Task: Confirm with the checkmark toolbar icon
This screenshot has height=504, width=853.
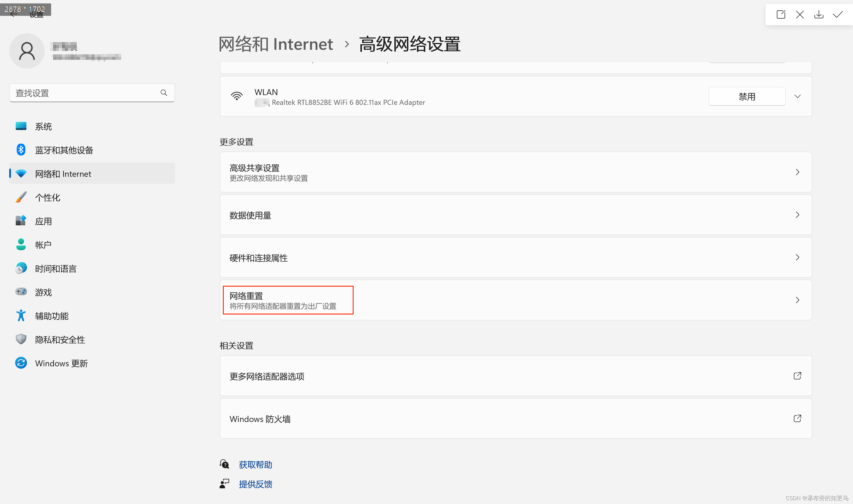Action: [838, 14]
